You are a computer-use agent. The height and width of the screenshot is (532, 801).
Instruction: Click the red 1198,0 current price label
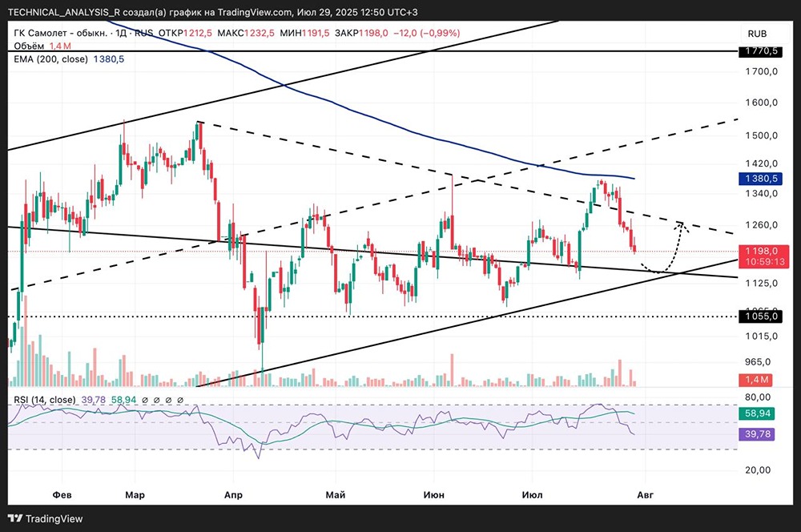(x=761, y=251)
